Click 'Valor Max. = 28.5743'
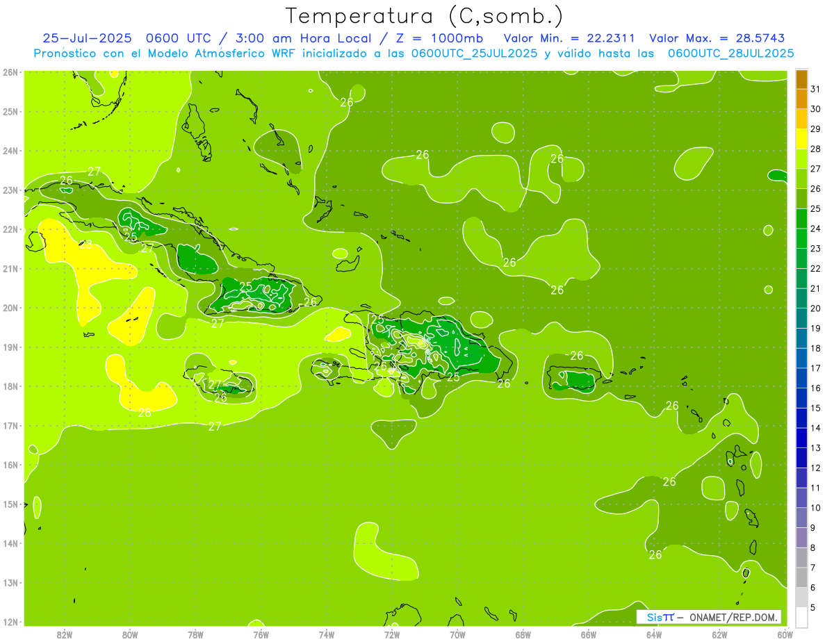Viewport: 834px width, 644px height. click(x=717, y=38)
